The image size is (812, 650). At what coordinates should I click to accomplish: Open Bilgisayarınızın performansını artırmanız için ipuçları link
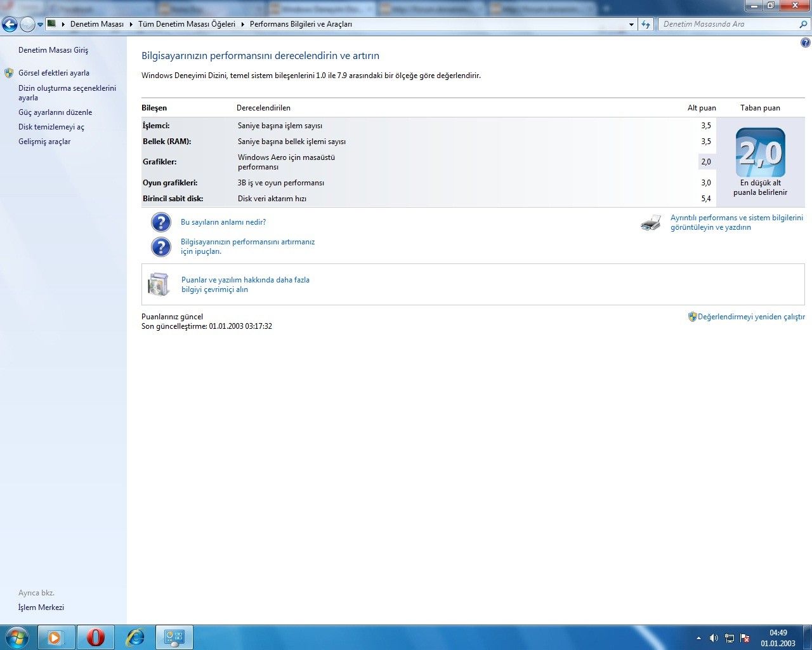[x=247, y=246]
